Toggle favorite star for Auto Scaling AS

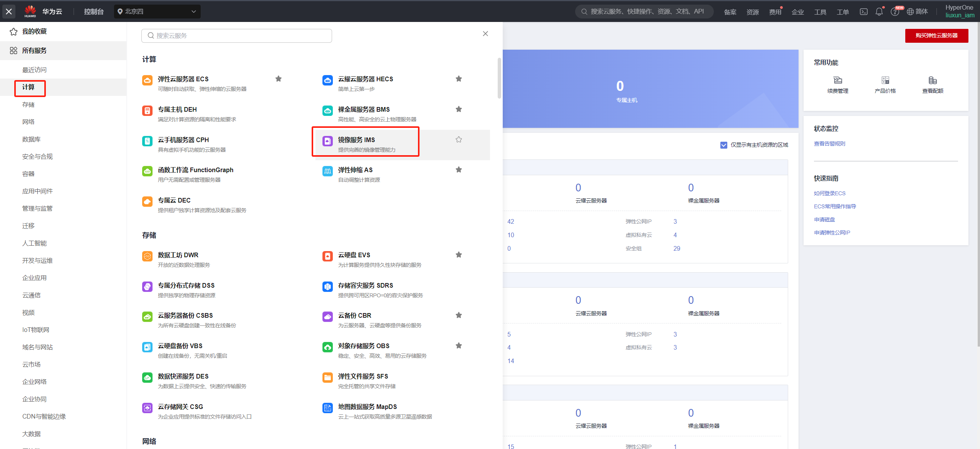point(459,169)
